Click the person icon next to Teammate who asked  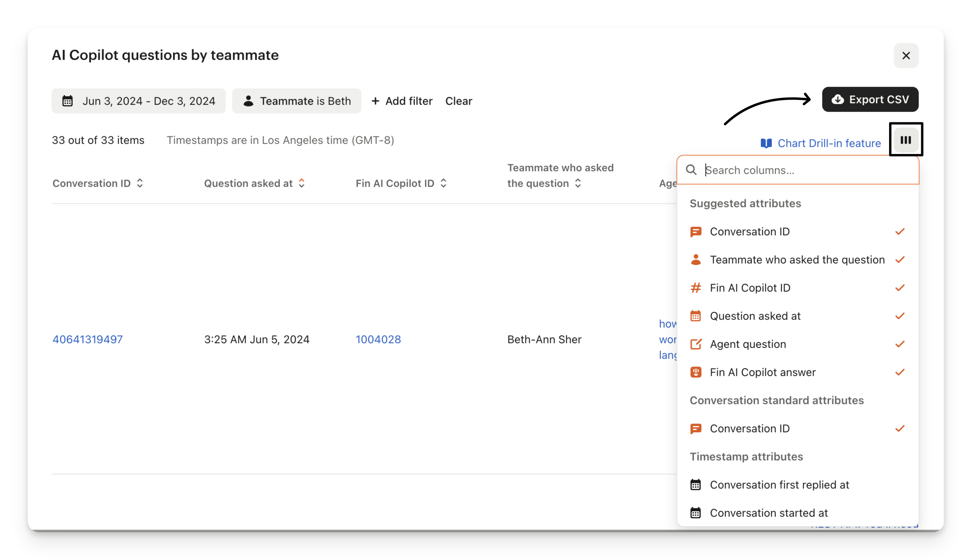[x=696, y=260]
